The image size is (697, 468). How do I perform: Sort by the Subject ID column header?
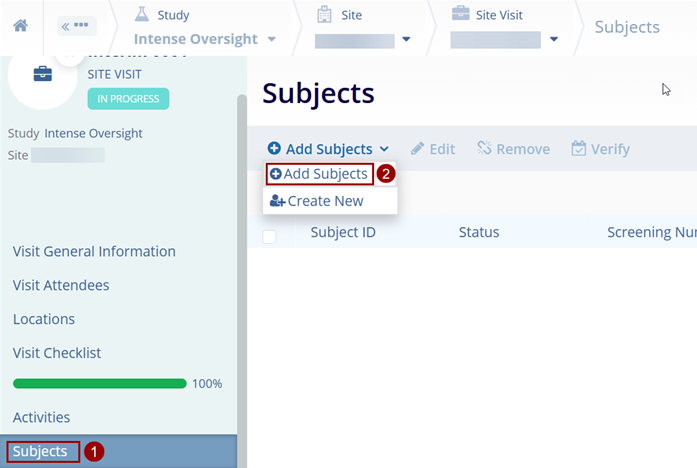(343, 233)
